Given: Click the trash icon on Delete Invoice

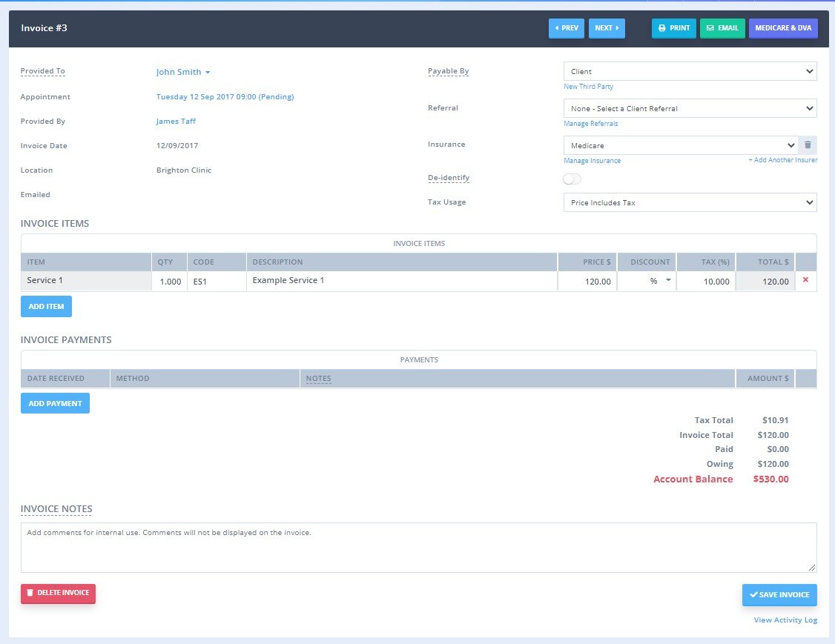Looking at the screenshot, I should pyautogui.click(x=31, y=593).
